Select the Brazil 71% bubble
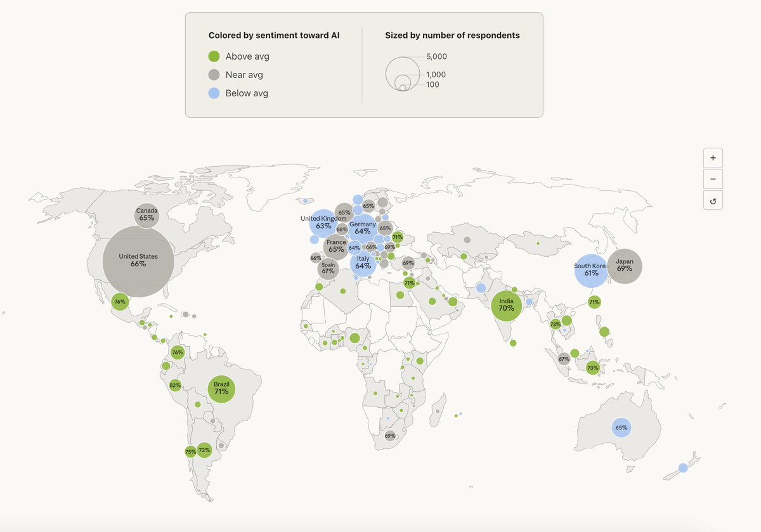Viewport: 761px width, 532px height. [x=221, y=388]
